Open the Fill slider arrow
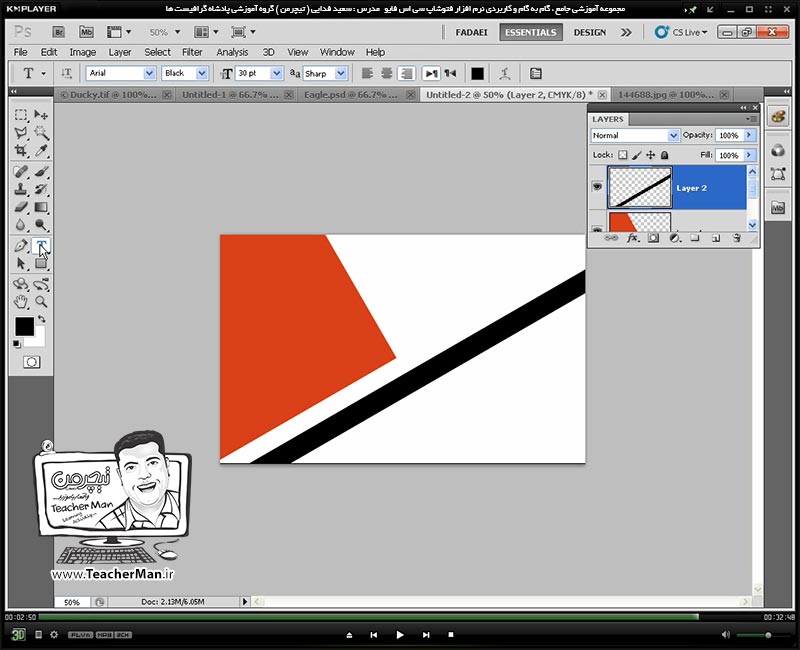 point(749,155)
